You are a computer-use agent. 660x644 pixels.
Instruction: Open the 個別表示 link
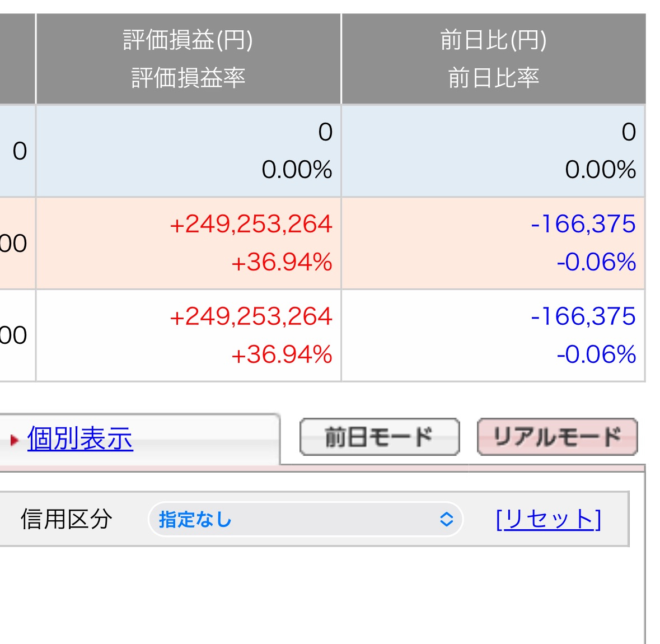point(80,438)
